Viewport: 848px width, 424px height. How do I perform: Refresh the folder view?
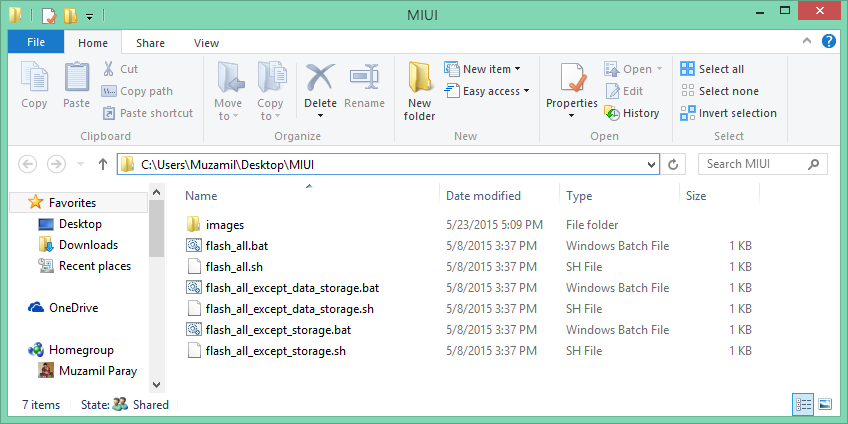[x=673, y=164]
